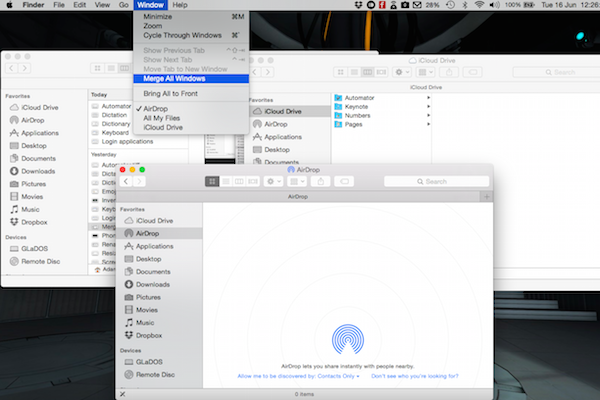
Task: Expand Keynote folder in iCloud Drive window
Action: pyautogui.click(x=429, y=106)
